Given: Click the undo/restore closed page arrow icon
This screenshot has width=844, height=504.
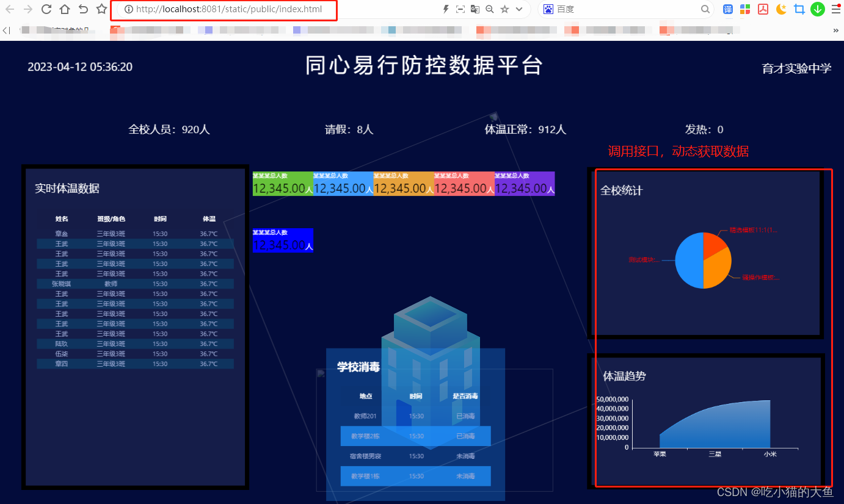Looking at the screenshot, I should coord(83,9).
